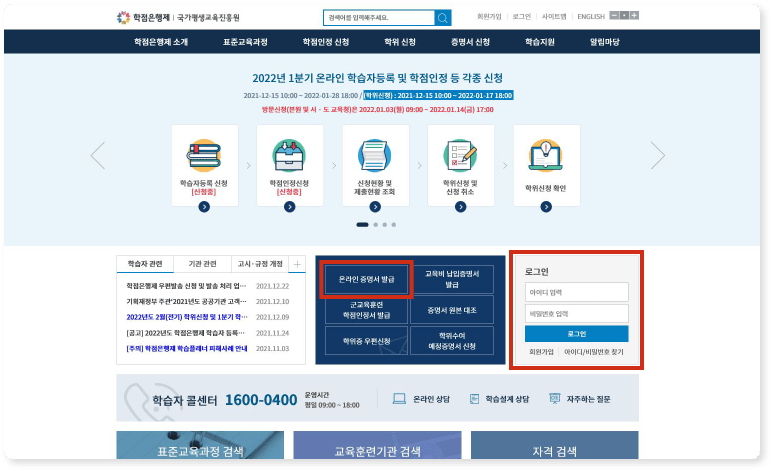Open the 증명서 신청 menu
This screenshot has width=772, height=471.
click(x=470, y=42)
